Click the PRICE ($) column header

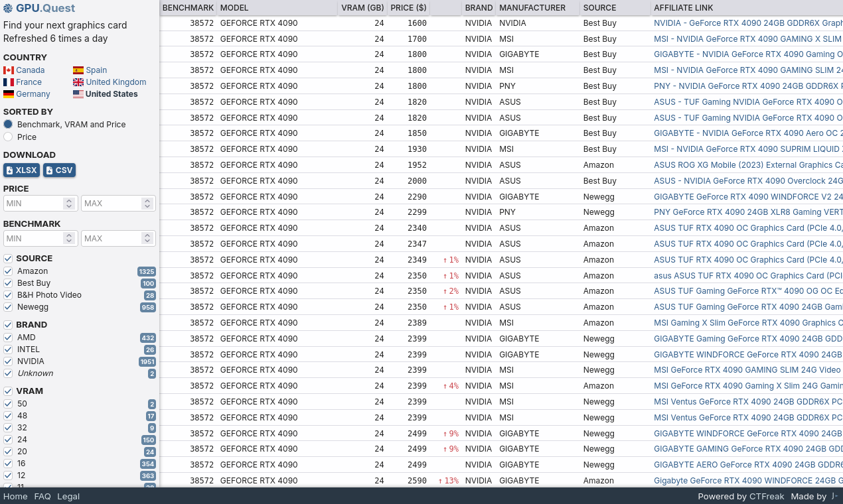coord(408,8)
